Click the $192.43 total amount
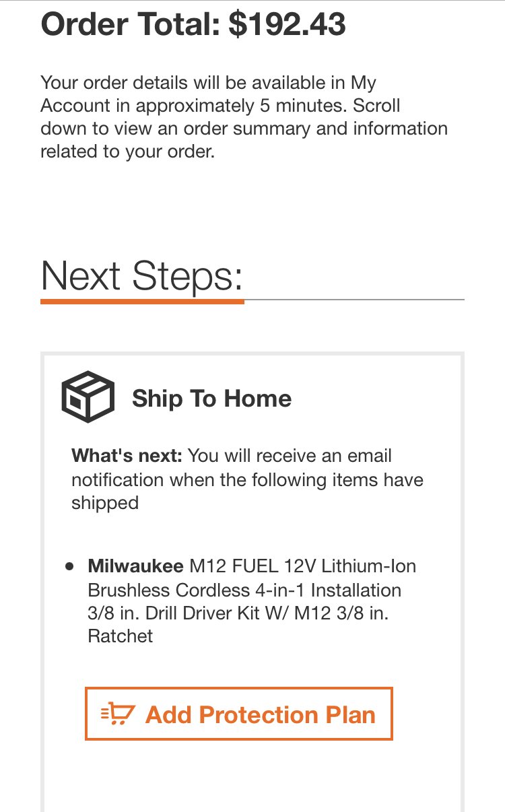The height and width of the screenshot is (812, 505). pos(288,24)
